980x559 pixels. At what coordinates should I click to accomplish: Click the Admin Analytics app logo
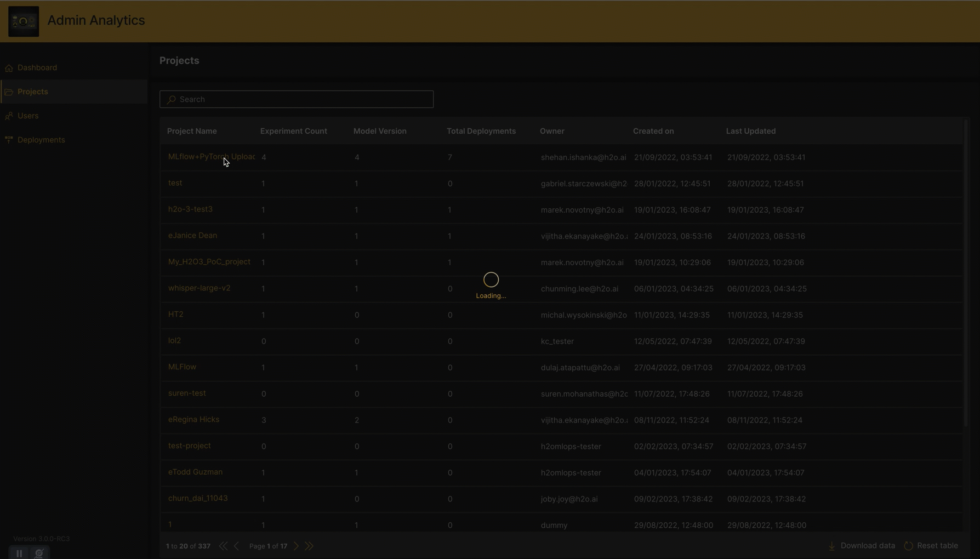tap(24, 21)
